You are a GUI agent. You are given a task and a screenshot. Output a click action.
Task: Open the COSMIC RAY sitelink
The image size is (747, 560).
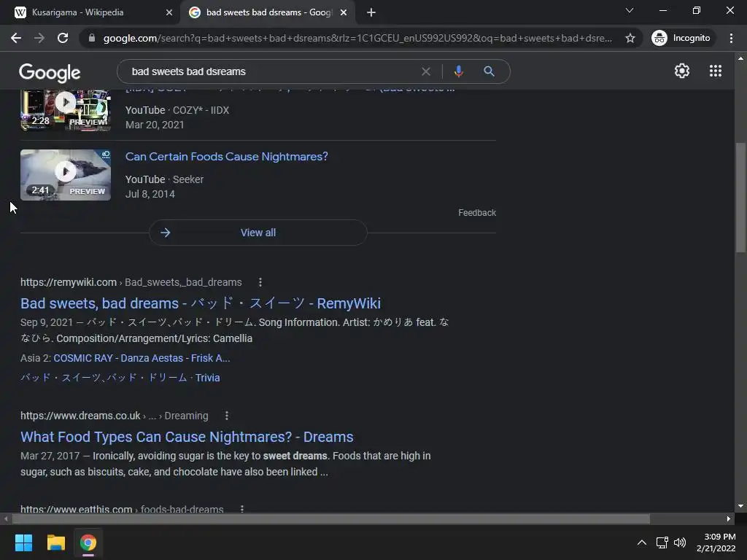tap(83, 358)
